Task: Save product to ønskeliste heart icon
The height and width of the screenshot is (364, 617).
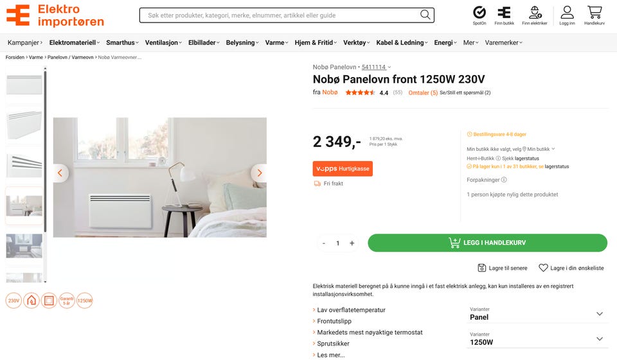Action: point(543,268)
